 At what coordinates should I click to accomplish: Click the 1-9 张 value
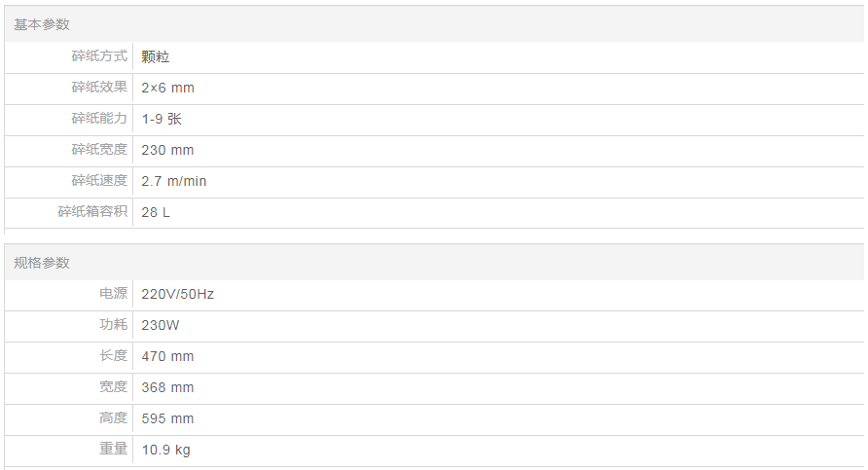(x=162, y=120)
